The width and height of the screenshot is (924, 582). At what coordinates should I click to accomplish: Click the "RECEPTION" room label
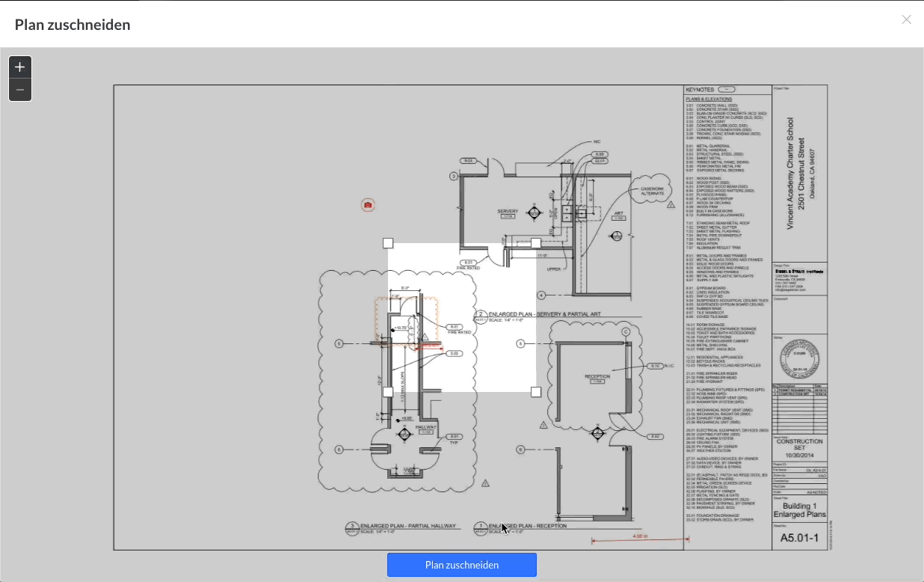597,377
